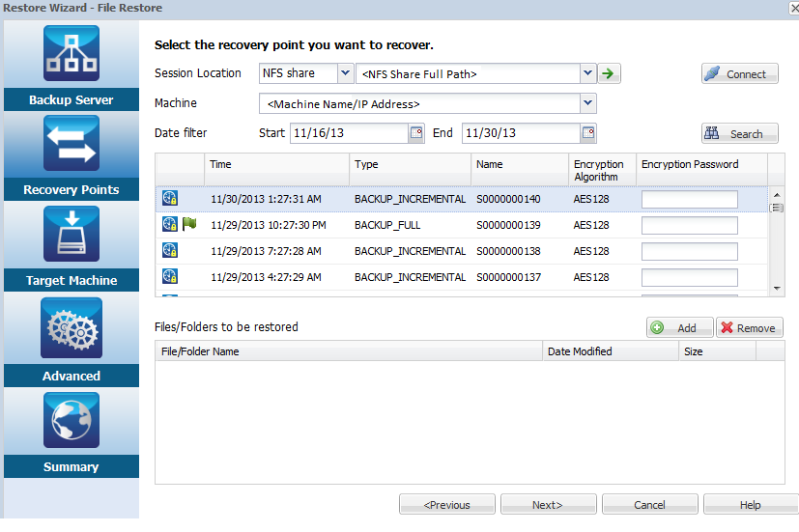Expand the NFS share session location dropdown
The width and height of the screenshot is (799, 532).
(345, 73)
